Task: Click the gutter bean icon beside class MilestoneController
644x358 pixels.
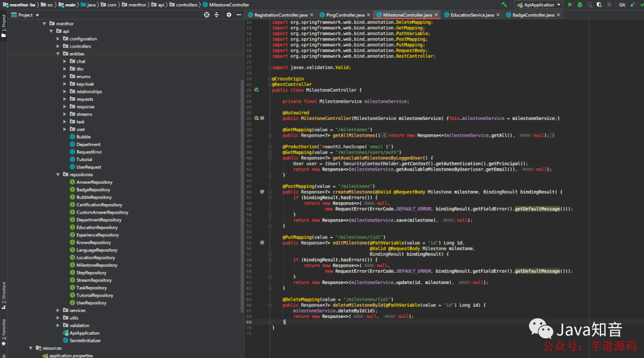Action: tap(256, 90)
